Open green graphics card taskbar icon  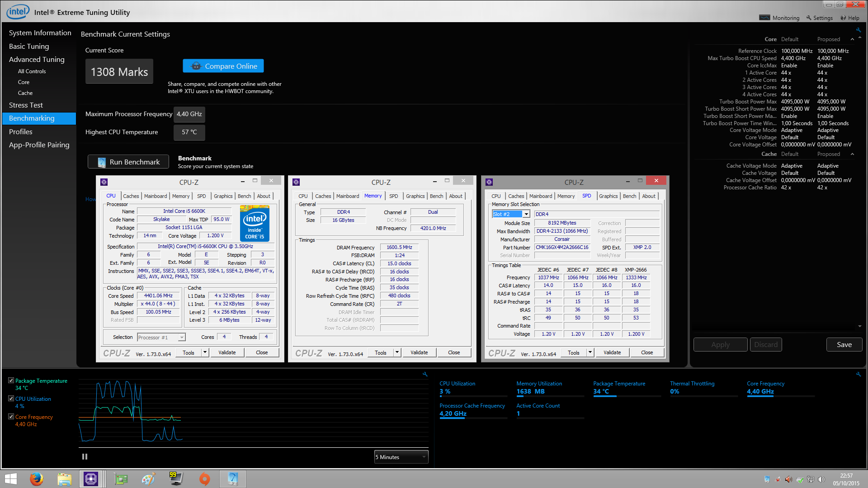pos(121,479)
